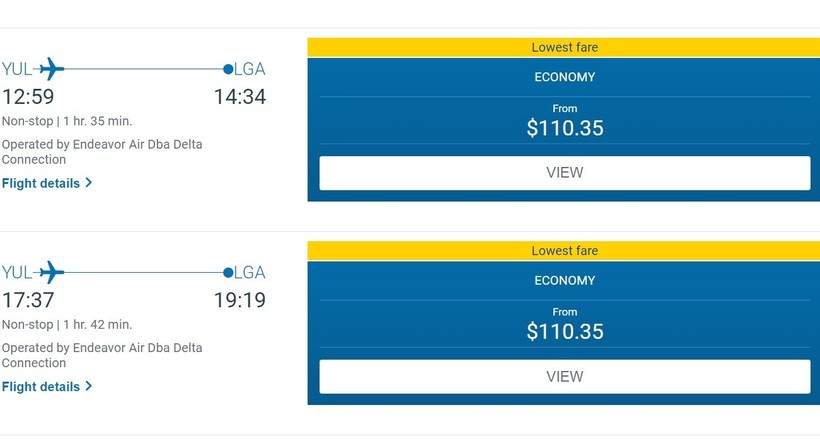Click the $110.35 price on the 12:59 flight
This screenshot has height=439, width=820.
pyautogui.click(x=564, y=128)
